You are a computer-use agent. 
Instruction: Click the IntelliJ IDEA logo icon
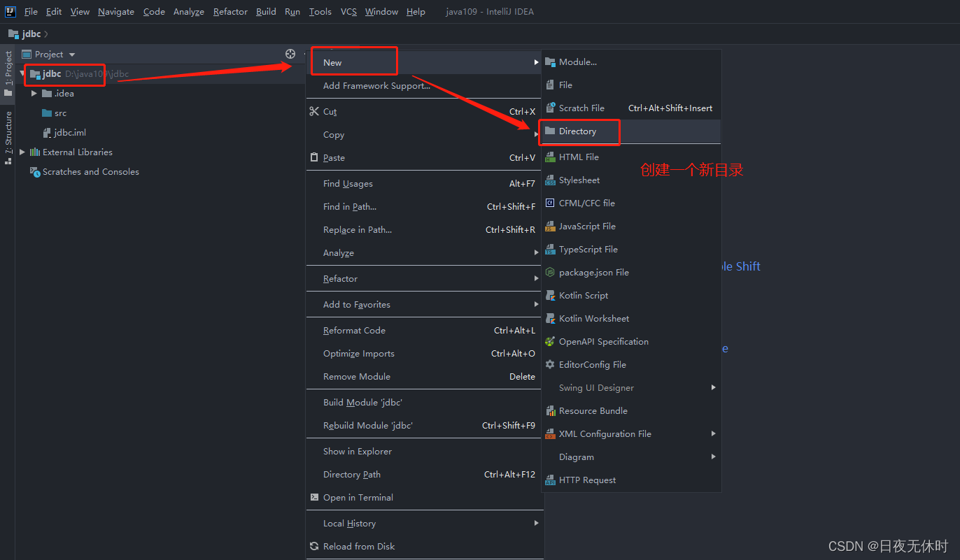pos(10,11)
